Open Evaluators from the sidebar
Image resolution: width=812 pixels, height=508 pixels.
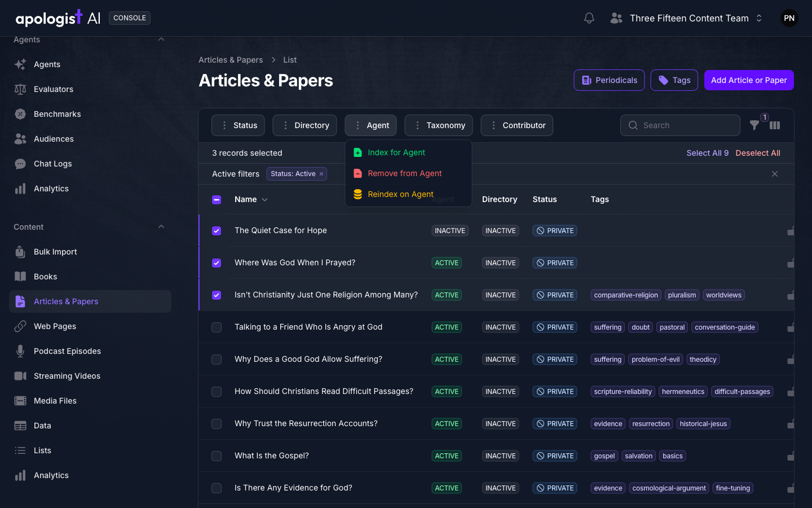90,89
